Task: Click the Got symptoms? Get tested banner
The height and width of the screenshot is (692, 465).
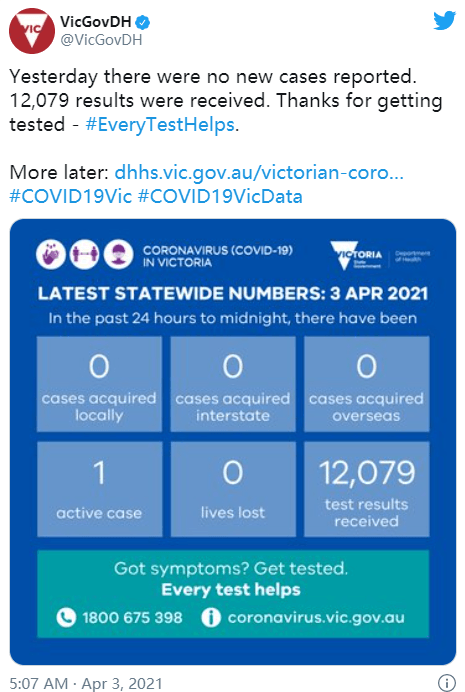Action: tap(233, 594)
